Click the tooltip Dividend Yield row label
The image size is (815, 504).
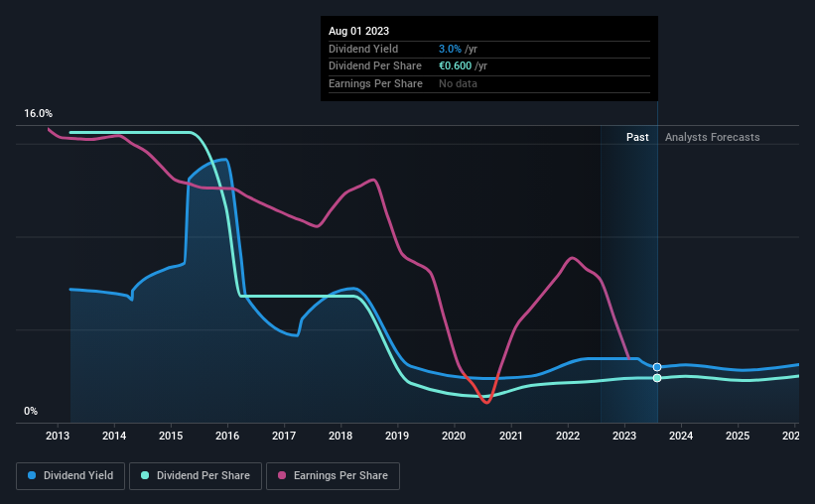(x=363, y=49)
